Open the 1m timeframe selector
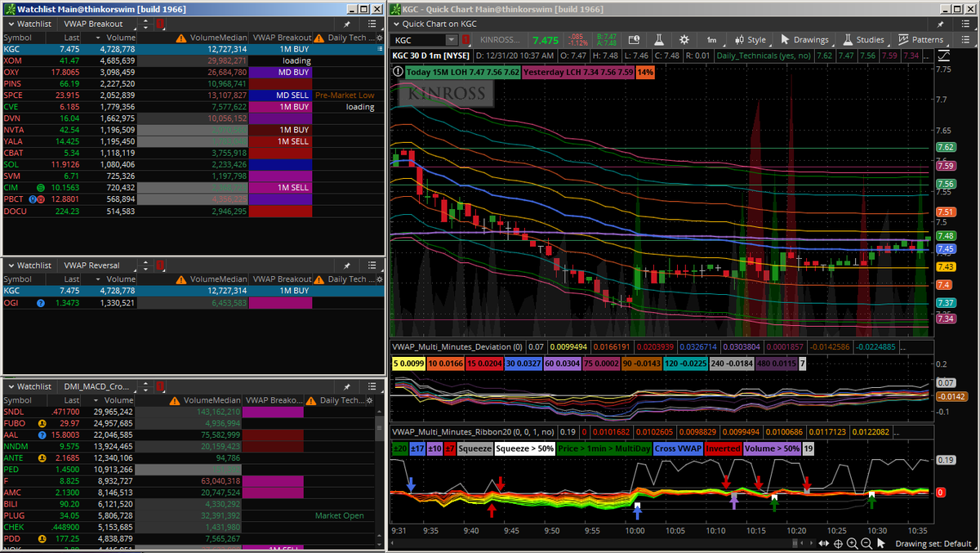Screen dimensions: 980x553 pos(711,40)
